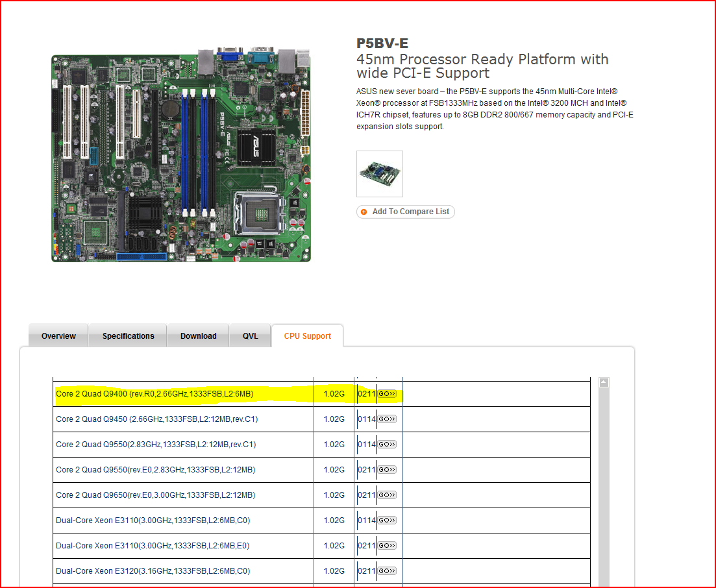
Task: Open the Overview tab
Action: (58, 336)
